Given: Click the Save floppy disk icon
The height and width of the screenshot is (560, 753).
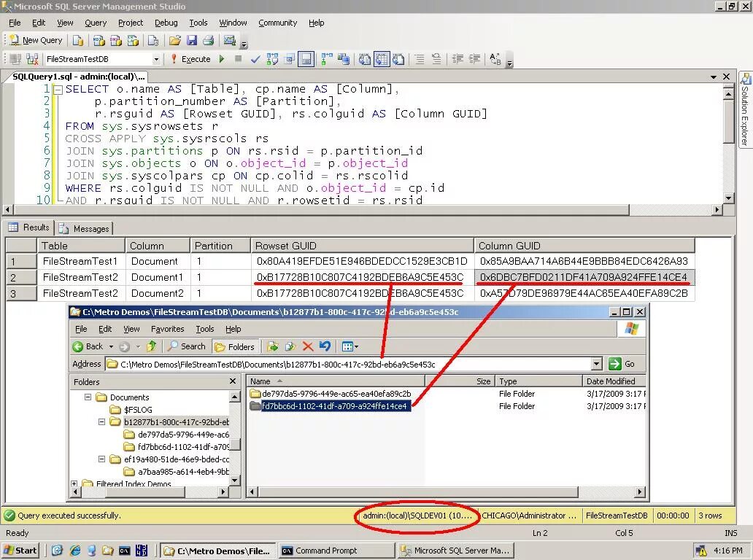Looking at the screenshot, I should coord(192,40).
